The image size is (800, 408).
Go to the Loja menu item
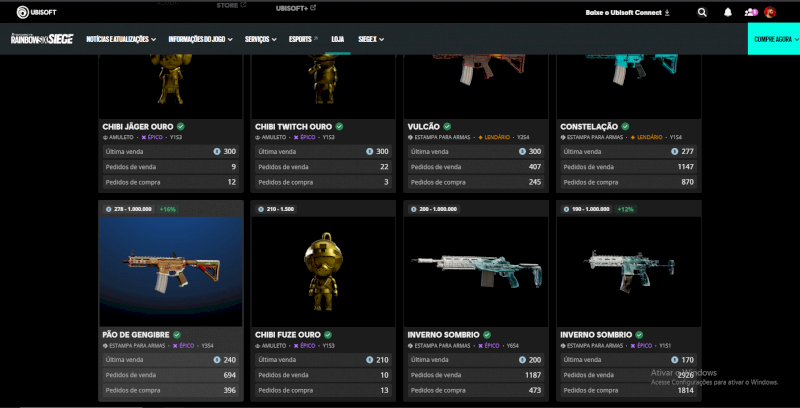(337, 39)
